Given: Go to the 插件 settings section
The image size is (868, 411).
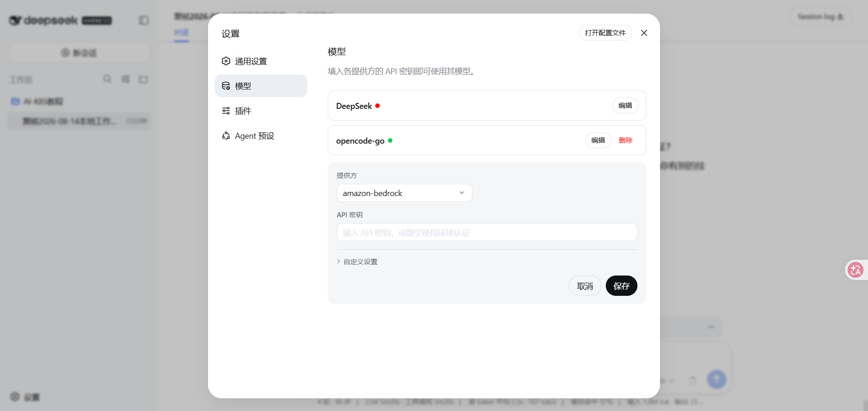Looking at the screenshot, I should (261, 111).
